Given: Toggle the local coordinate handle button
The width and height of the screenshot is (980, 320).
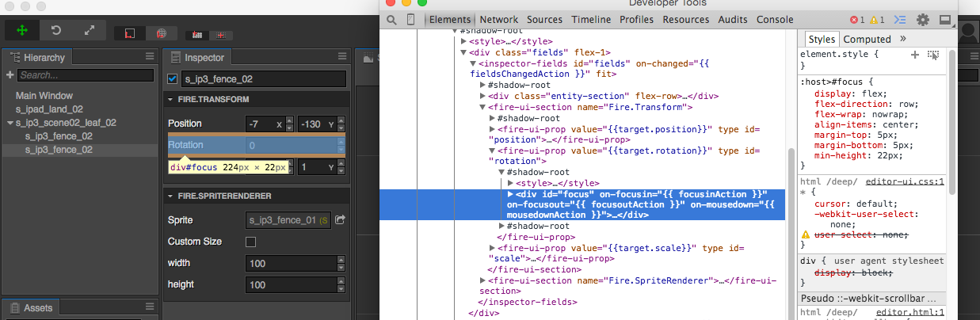Looking at the screenshot, I should tap(130, 33).
